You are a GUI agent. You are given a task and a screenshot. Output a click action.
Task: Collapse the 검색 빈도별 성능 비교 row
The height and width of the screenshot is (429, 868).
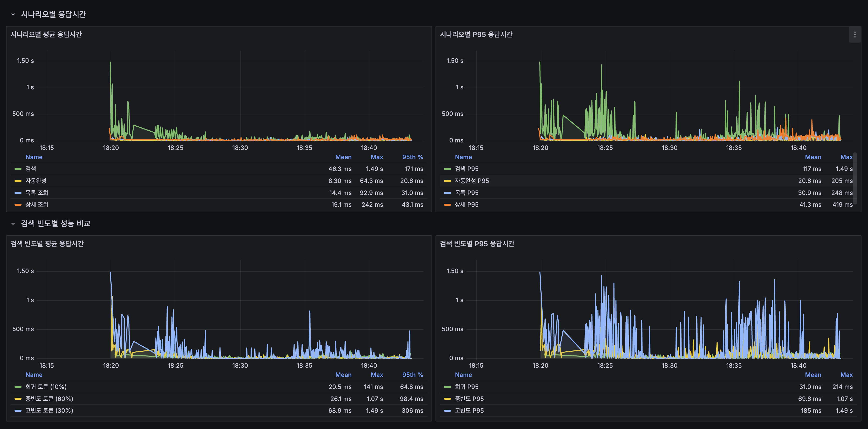point(13,224)
